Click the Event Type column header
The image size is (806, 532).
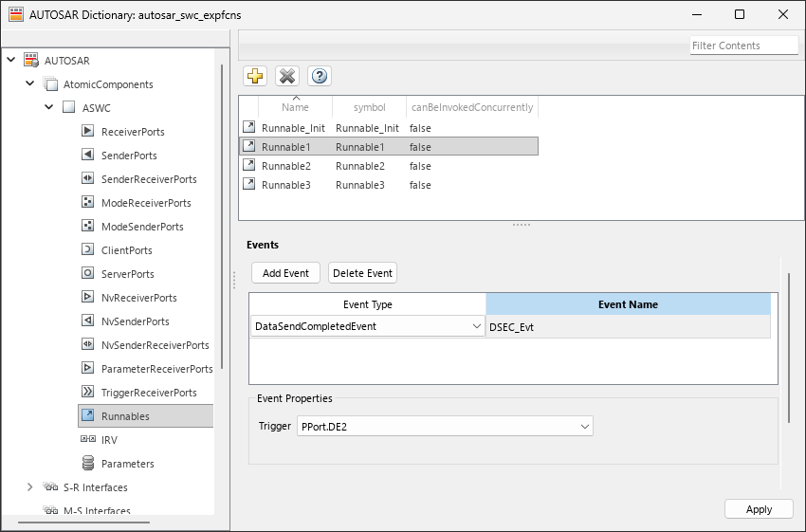pos(368,304)
